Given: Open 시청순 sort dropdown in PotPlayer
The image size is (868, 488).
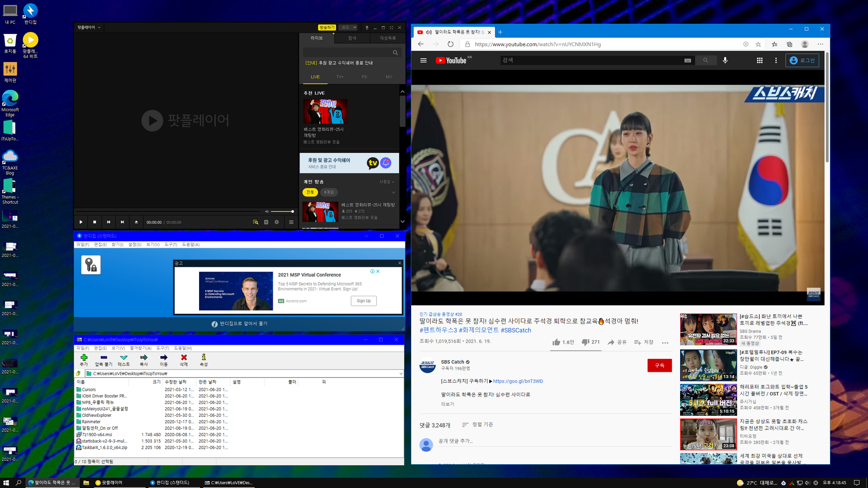Looking at the screenshot, I should (x=387, y=182).
